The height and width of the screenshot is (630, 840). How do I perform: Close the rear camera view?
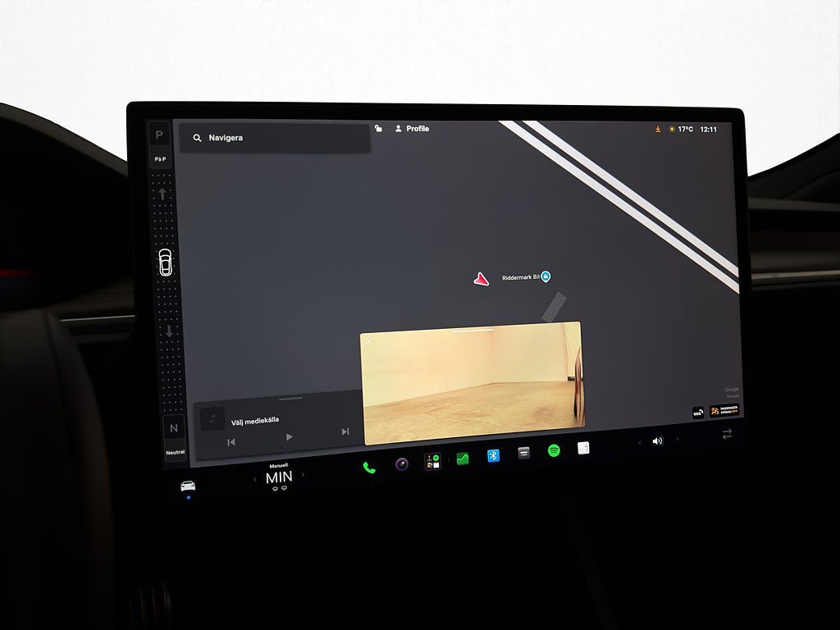click(368, 341)
